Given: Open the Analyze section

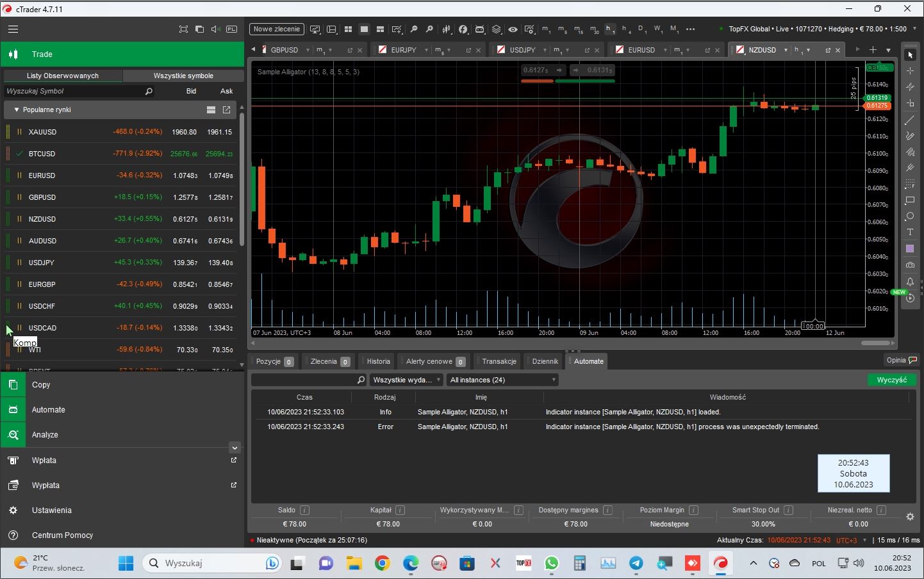Looking at the screenshot, I should coord(122,435).
